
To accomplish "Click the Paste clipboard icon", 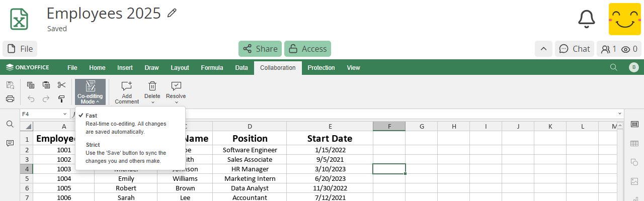I will (x=46, y=85).
